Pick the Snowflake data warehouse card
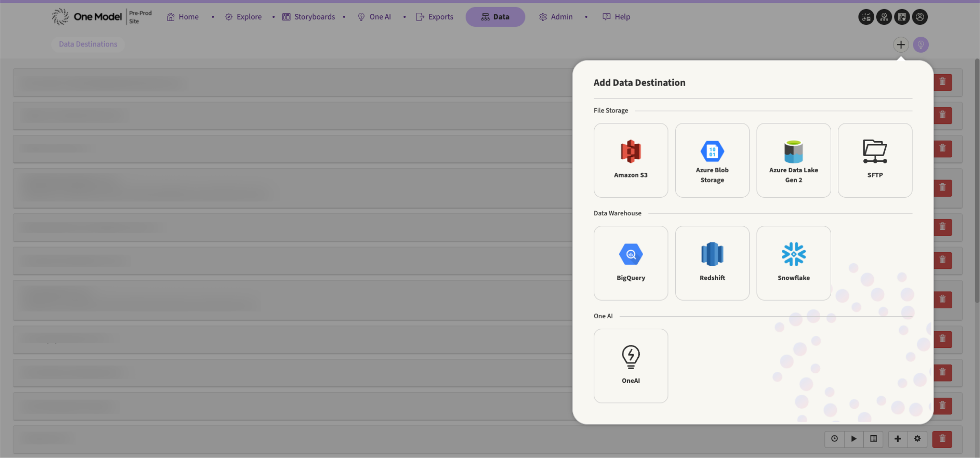This screenshot has width=980, height=458. coord(793,263)
